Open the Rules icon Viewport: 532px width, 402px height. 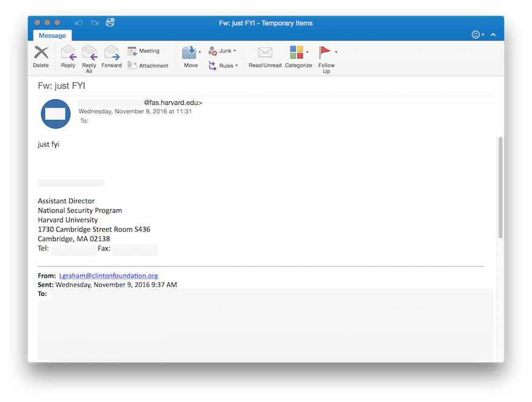pyautogui.click(x=212, y=65)
